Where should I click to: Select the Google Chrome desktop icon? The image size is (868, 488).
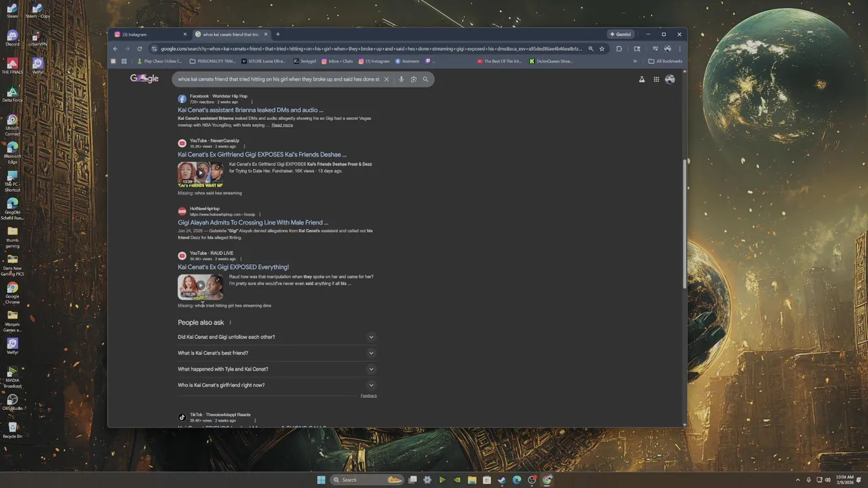[12, 293]
